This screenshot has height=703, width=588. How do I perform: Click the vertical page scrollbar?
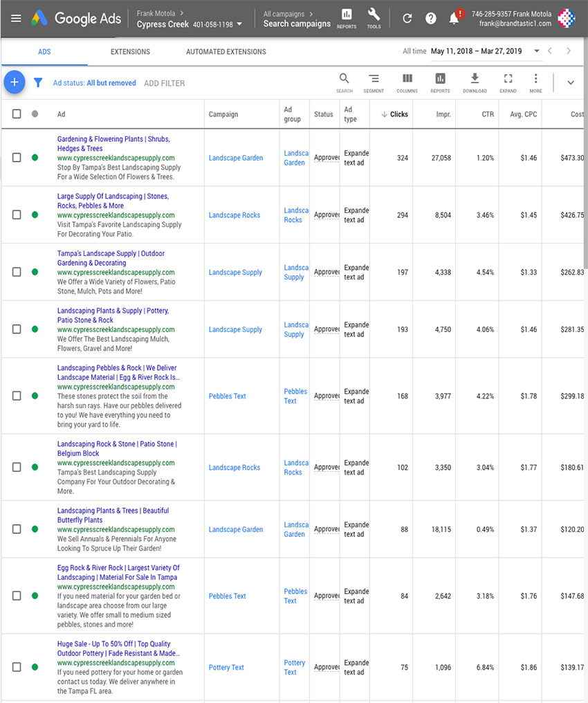585,152
